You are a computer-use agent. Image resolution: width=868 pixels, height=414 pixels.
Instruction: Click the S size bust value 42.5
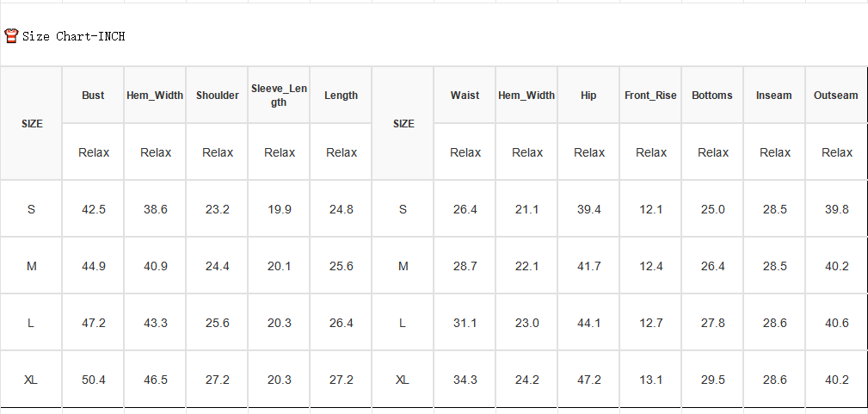pos(94,209)
